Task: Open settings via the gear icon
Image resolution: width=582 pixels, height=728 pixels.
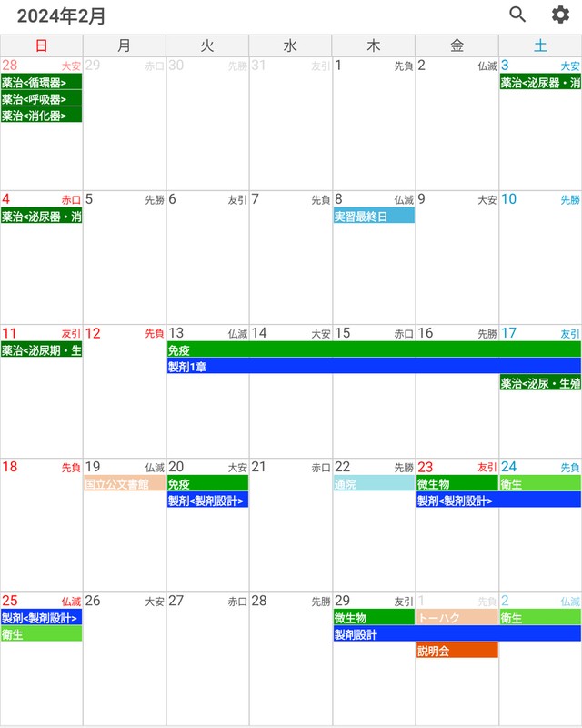Action: 560,15
